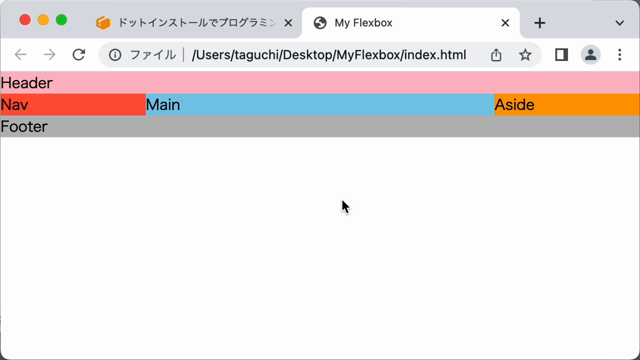Expand the tab search chevron
This screenshot has width=640, height=360.
[620, 23]
